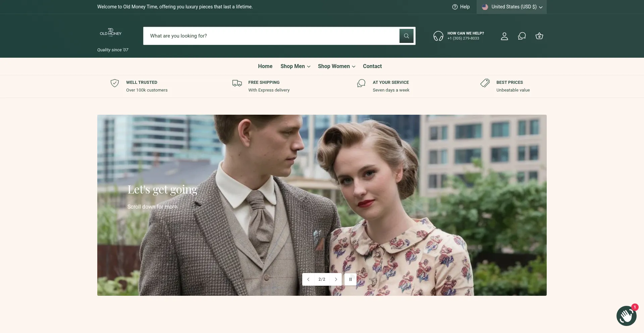
Task: Click the BEST PRICES tag badge
Action: (485, 84)
